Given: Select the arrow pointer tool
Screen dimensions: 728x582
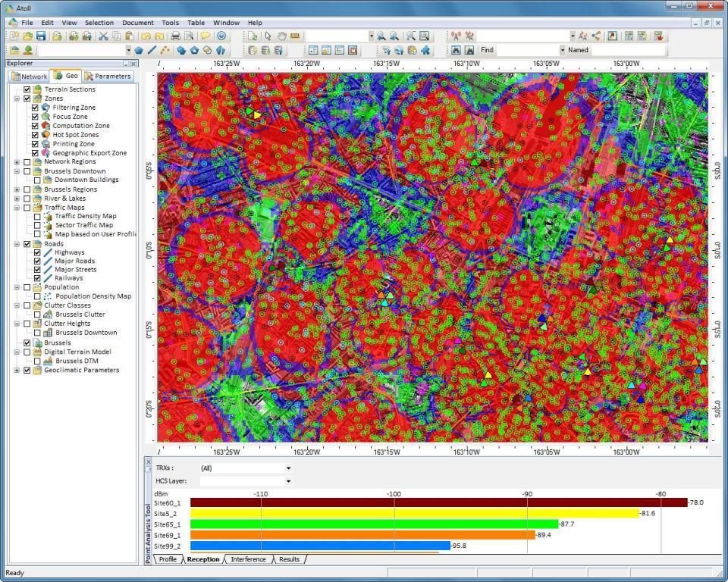Looking at the screenshot, I should [x=268, y=36].
